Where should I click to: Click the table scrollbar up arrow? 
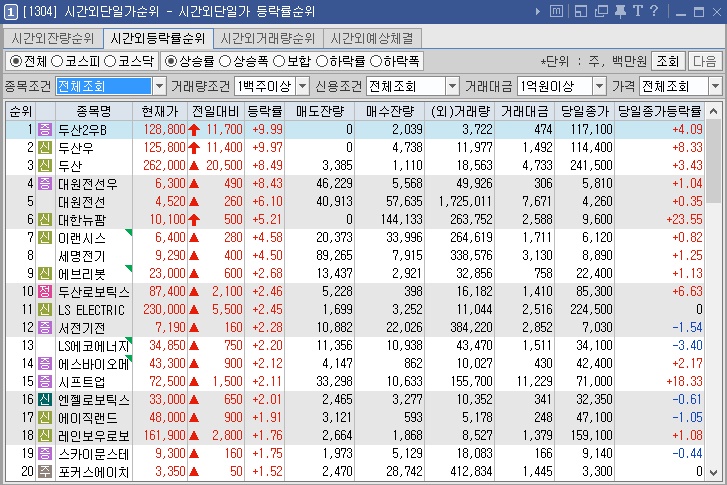click(714, 111)
